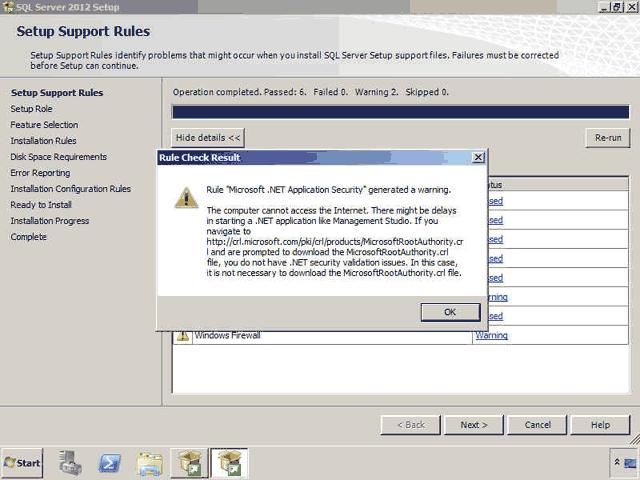Show hidden system tray icons
This screenshot has height=480, width=640.
[x=617, y=462]
